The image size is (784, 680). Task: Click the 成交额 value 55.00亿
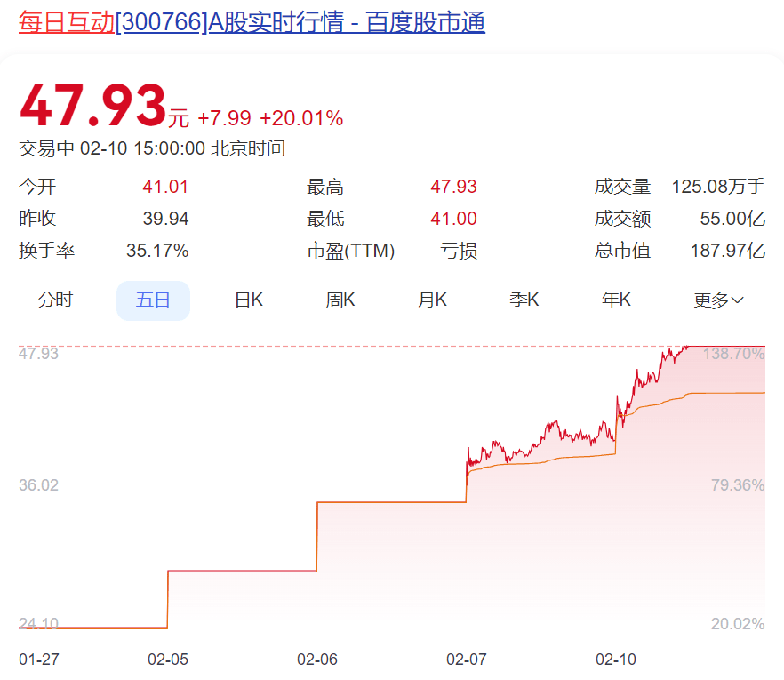(x=732, y=219)
